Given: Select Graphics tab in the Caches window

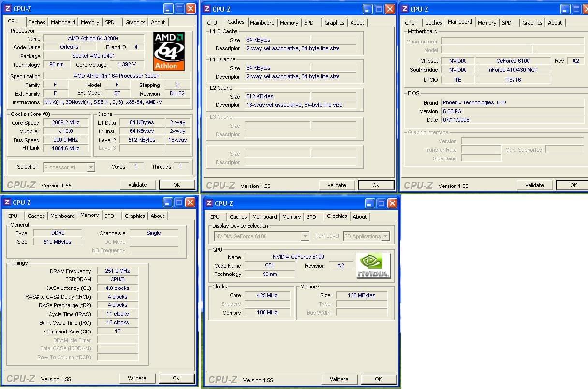Looking at the screenshot, I should pos(335,23).
